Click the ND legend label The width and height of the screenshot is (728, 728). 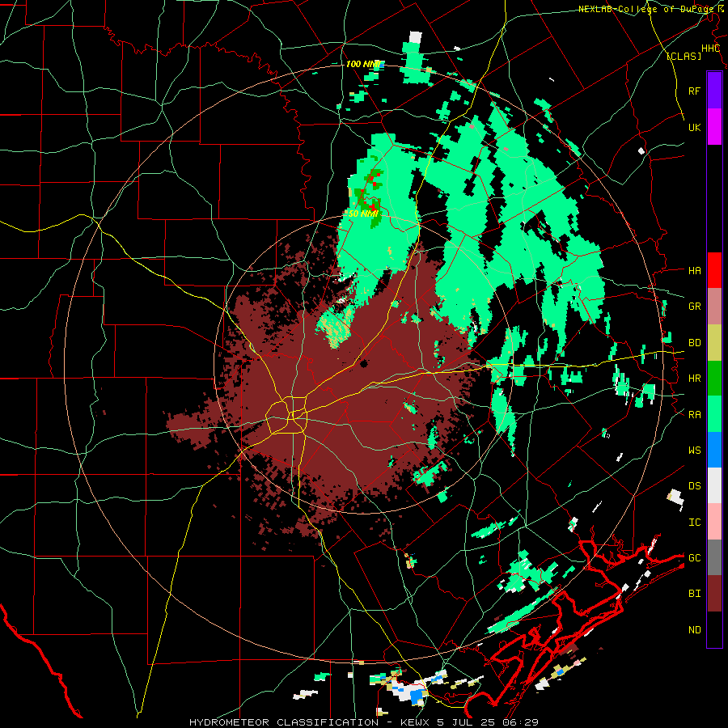694,629
